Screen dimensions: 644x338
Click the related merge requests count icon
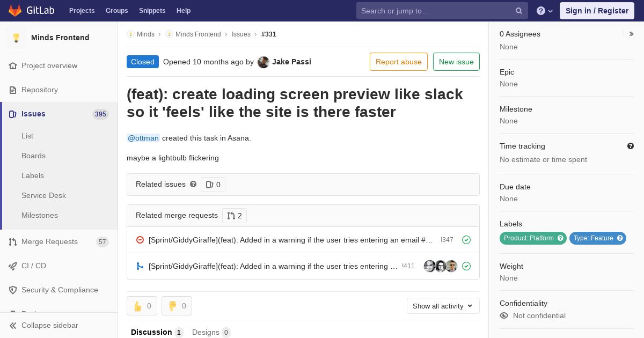[x=231, y=216]
